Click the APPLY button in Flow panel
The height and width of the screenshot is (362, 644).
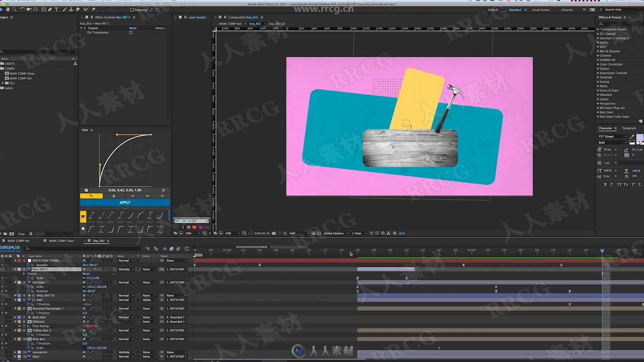[125, 202]
